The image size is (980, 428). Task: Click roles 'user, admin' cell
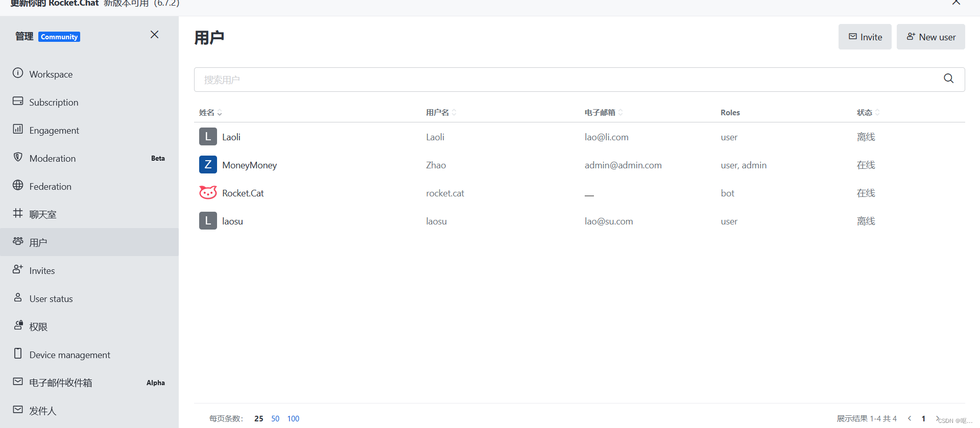click(744, 165)
